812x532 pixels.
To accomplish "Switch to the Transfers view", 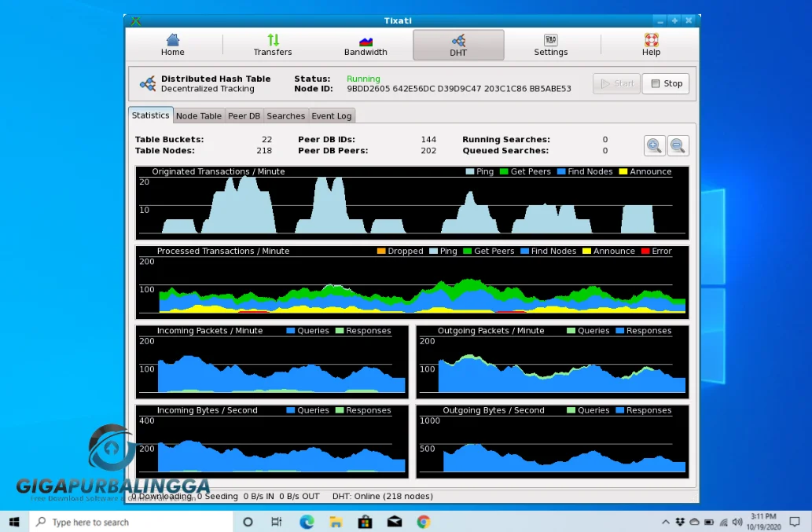I will (x=273, y=45).
